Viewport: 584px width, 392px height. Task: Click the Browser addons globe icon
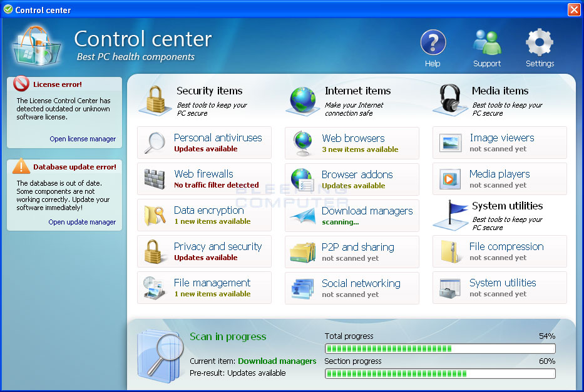[x=302, y=179]
